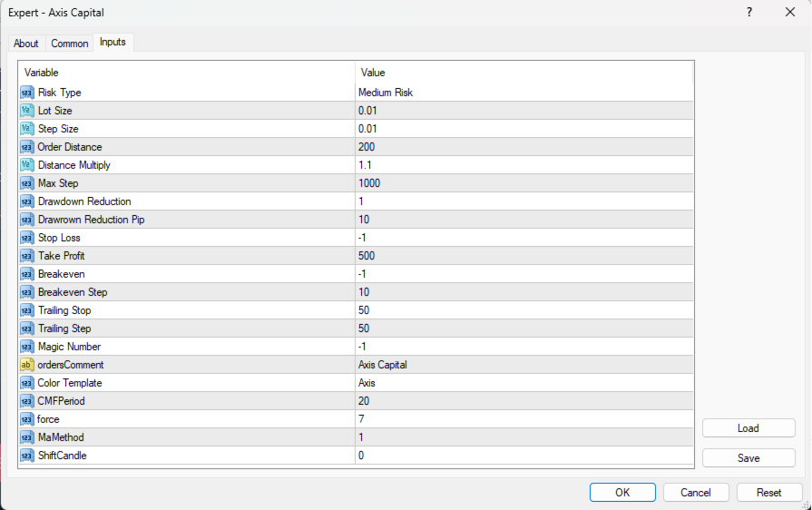Switch to the Common tab
Image resolution: width=812 pixels, height=510 pixels.
coord(70,44)
